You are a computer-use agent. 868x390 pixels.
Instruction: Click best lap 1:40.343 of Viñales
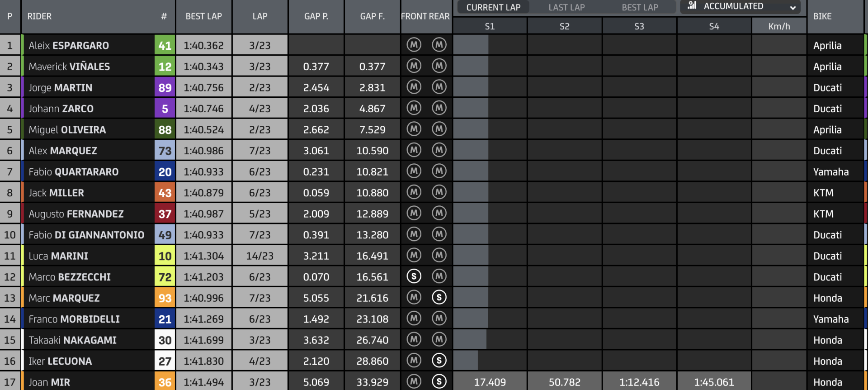[203, 67]
